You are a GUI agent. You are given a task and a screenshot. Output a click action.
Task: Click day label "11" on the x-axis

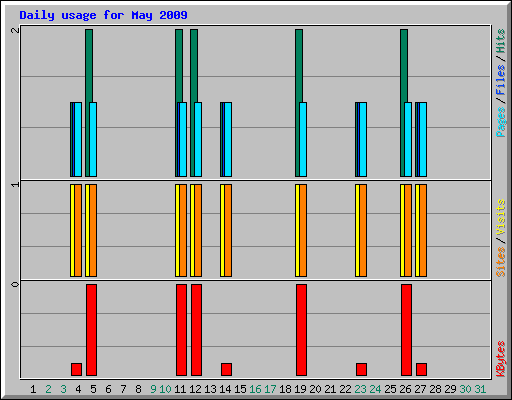pyautogui.click(x=180, y=389)
